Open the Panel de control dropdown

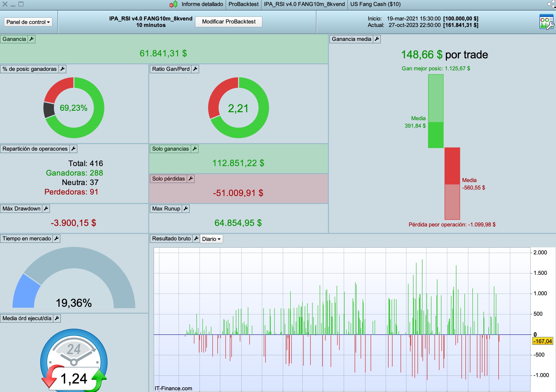[28, 22]
